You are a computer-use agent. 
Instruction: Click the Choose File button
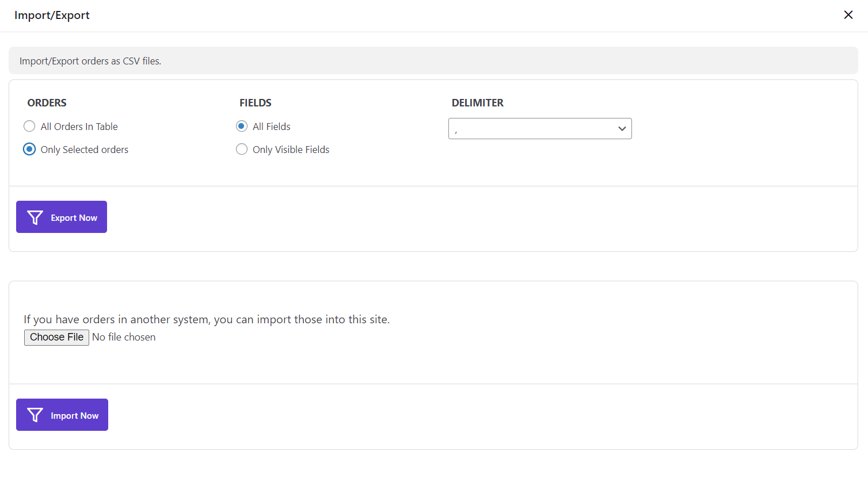click(x=56, y=337)
